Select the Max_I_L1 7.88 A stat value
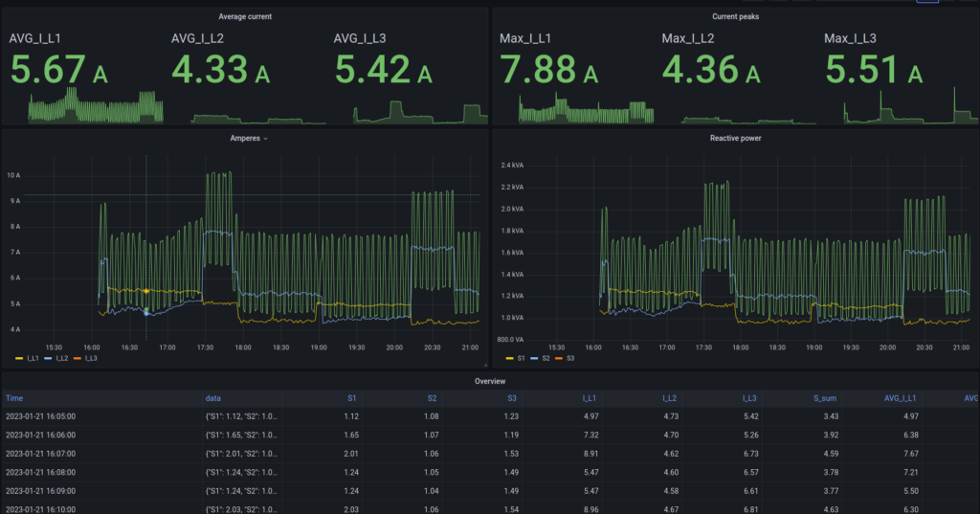The height and width of the screenshot is (514, 980). [x=548, y=70]
